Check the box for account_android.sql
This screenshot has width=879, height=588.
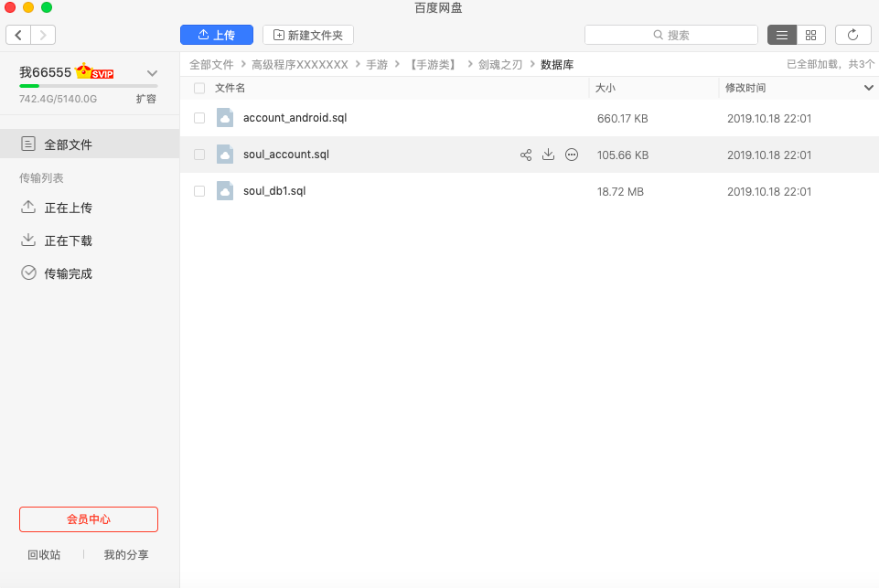(199, 118)
